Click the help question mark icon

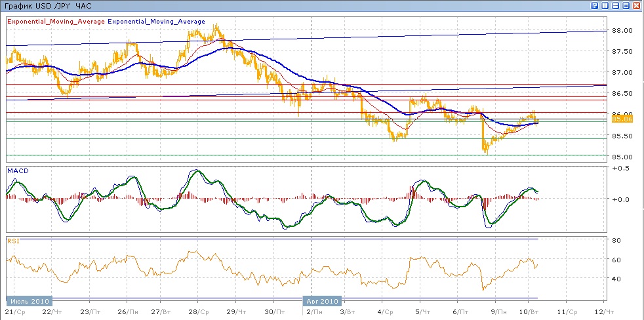click(x=595, y=5)
